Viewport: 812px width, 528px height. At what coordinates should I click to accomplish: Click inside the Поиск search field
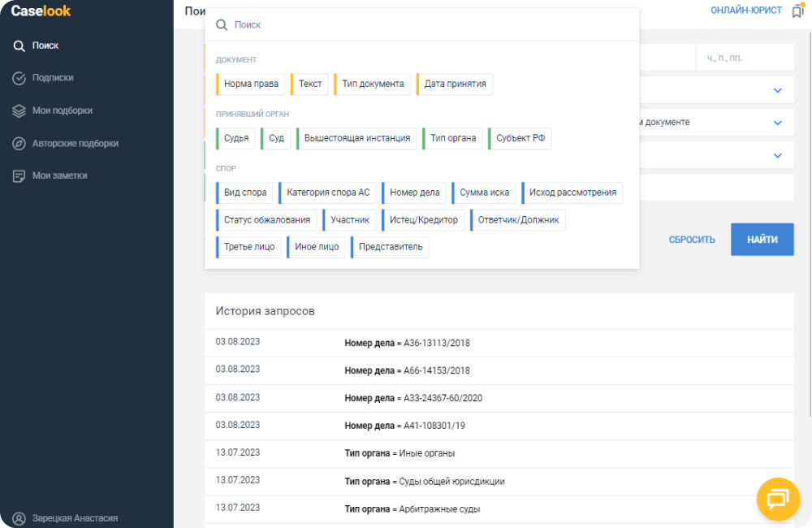coord(430,25)
